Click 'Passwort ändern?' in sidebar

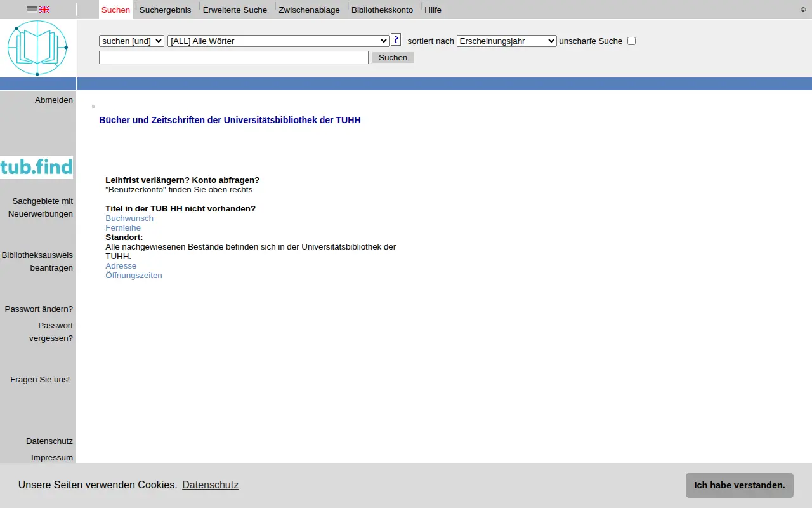click(x=39, y=309)
